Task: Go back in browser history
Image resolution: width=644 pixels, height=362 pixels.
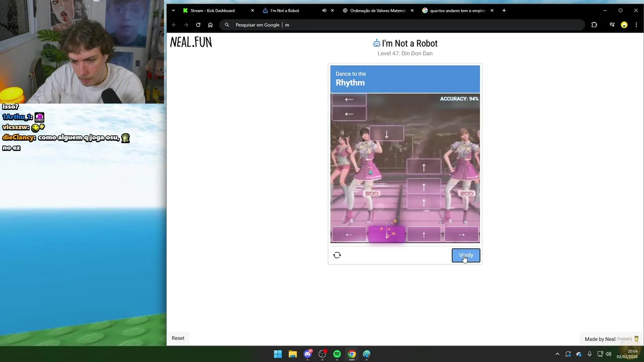Action: (174, 25)
